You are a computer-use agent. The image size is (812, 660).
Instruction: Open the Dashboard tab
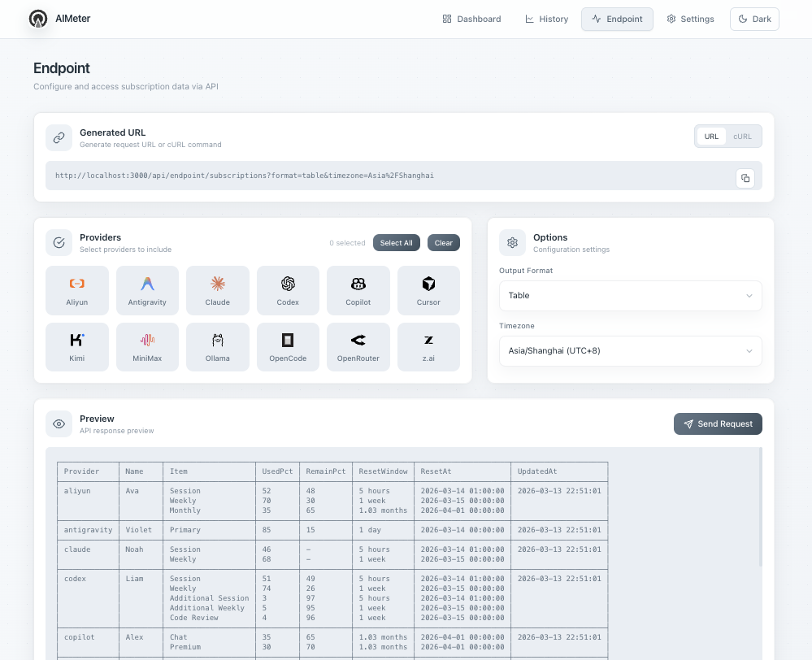[x=471, y=19]
